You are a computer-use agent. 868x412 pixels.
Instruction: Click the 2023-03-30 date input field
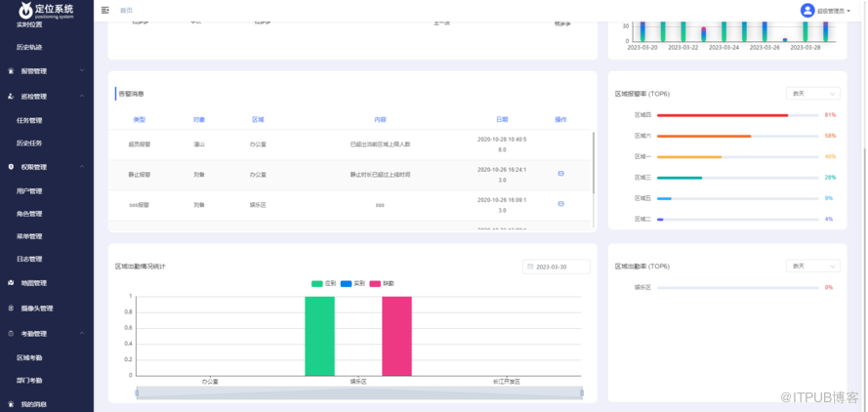click(x=557, y=267)
